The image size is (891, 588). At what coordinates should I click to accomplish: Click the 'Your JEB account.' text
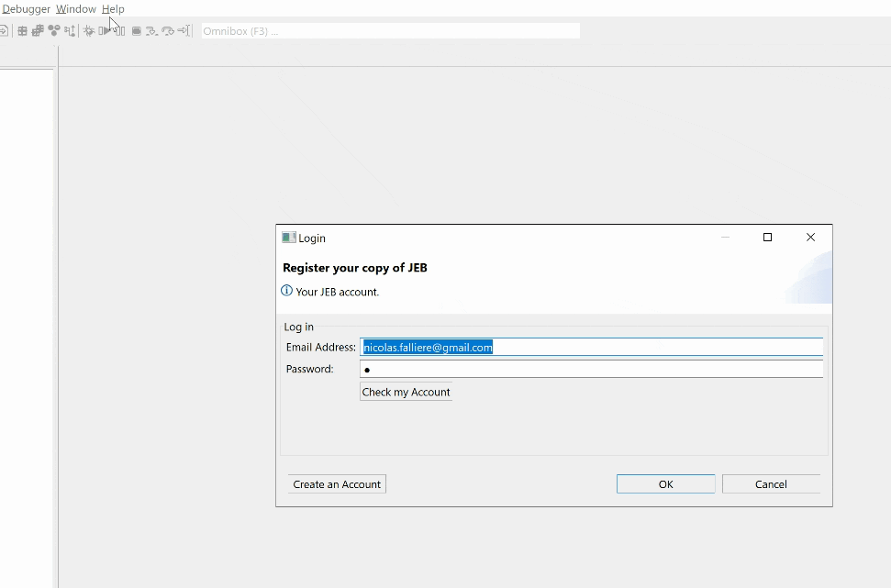(337, 292)
